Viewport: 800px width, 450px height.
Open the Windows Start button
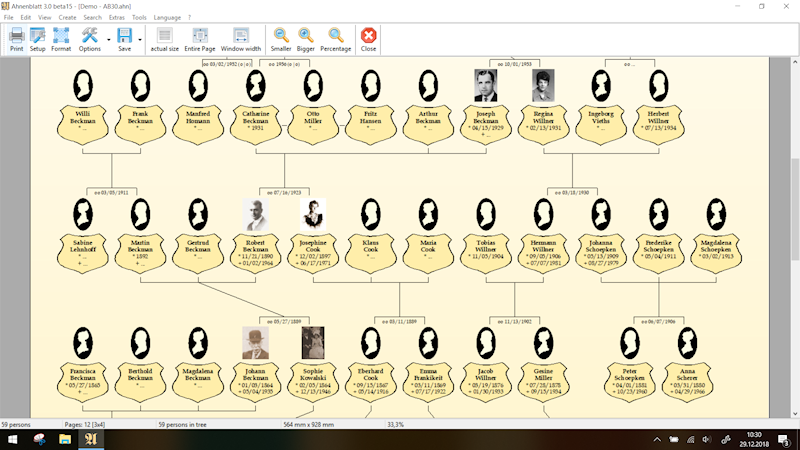(12, 439)
